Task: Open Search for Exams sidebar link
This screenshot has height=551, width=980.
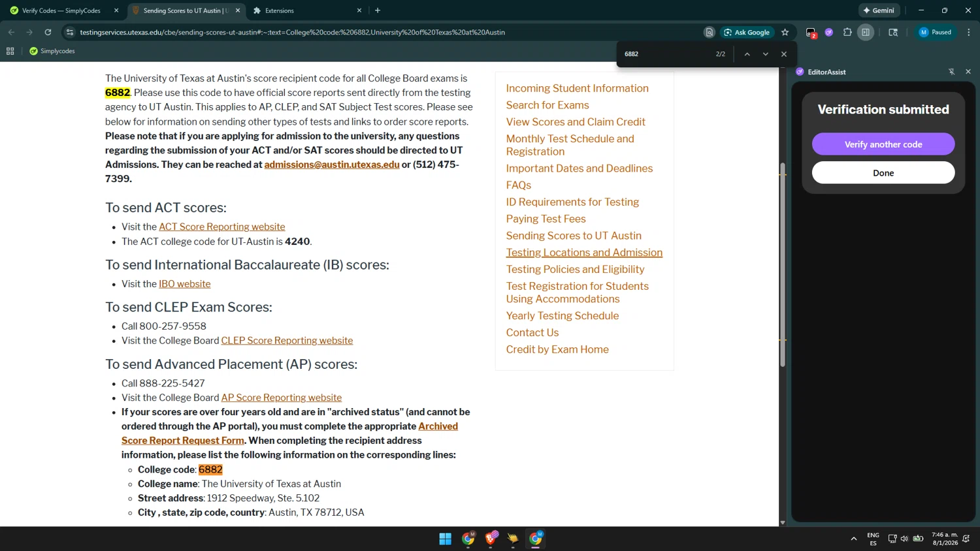Action: point(547,105)
